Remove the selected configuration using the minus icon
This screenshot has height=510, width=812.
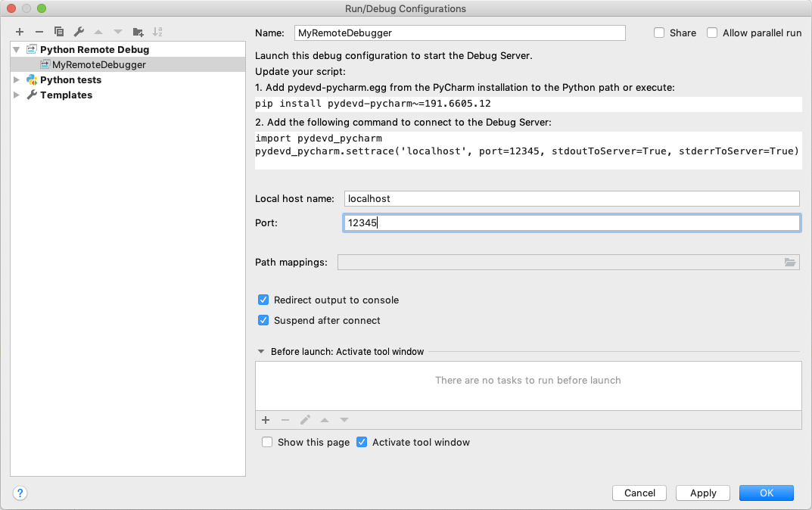tap(39, 32)
